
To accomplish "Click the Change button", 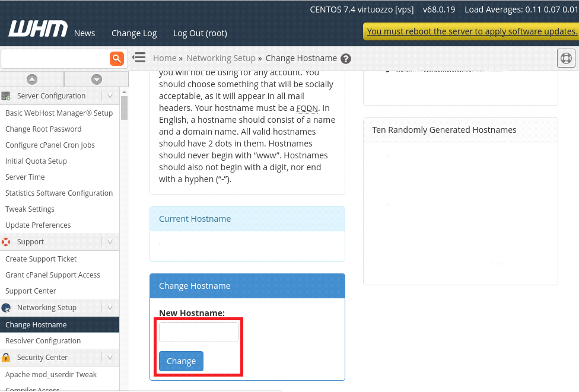I will tap(182, 361).
